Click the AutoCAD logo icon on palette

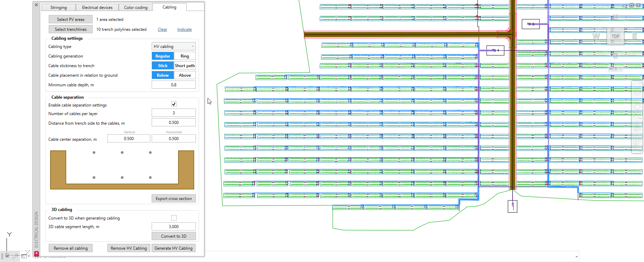(x=36, y=254)
